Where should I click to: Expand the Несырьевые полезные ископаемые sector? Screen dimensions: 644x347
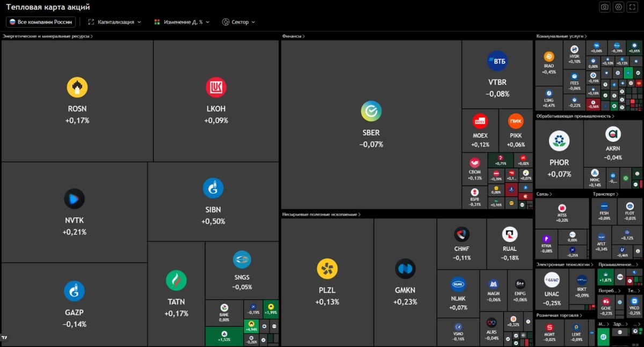[321, 215]
